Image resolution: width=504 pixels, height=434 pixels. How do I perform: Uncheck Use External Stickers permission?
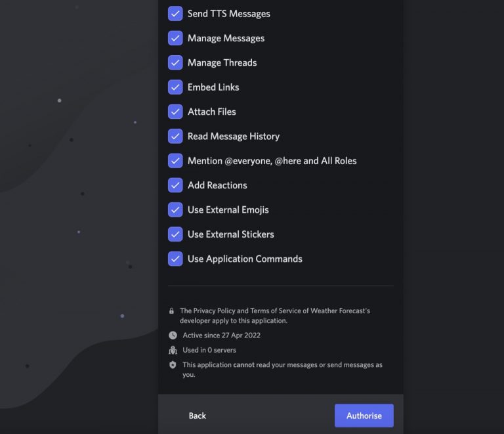pos(175,234)
